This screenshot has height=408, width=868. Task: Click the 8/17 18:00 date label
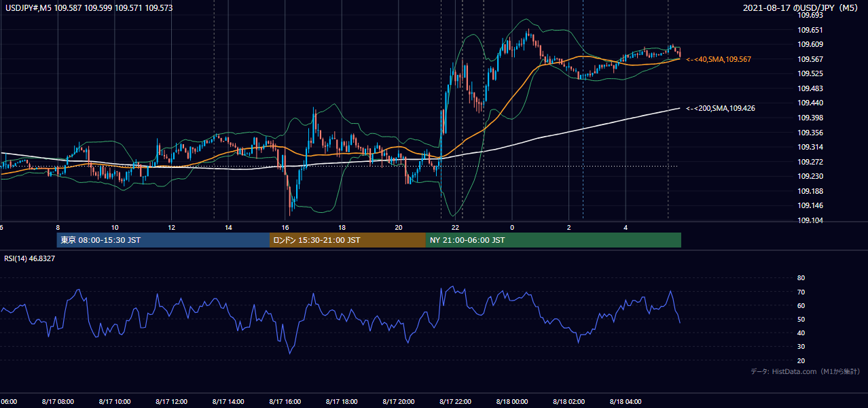pos(342,402)
